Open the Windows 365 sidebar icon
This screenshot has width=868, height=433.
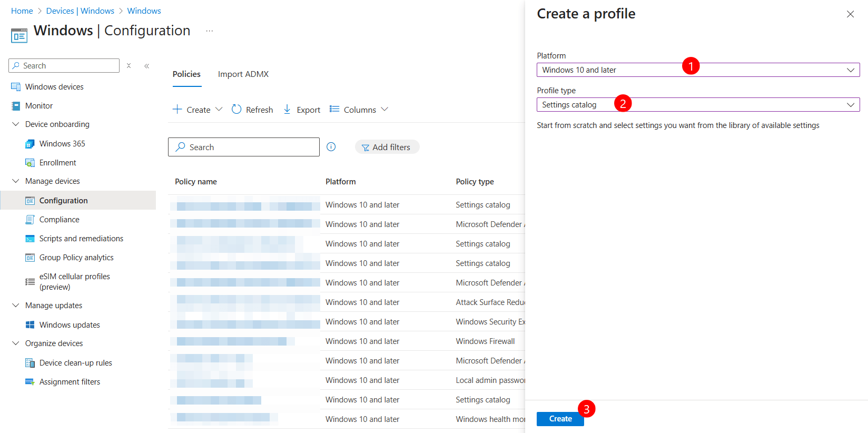pos(30,144)
